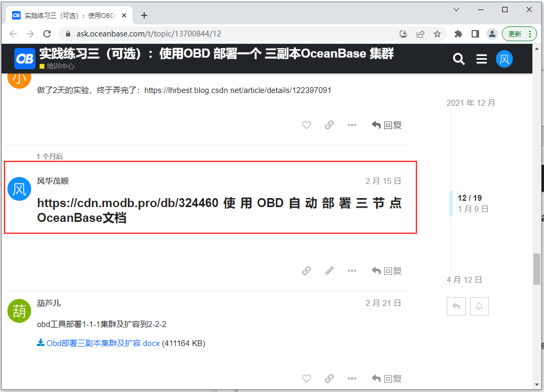
Task: Copy link of the 风华茂顺 post
Action: click(x=306, y=270)
